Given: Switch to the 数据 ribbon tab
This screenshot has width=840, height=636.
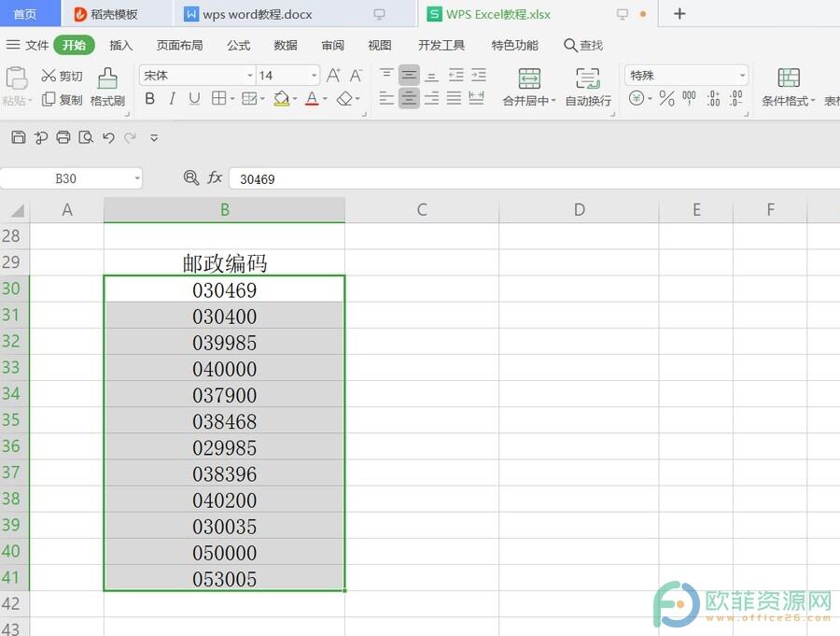Looking at the screenshot, I should pyautogui.click(x=286, y=45).
